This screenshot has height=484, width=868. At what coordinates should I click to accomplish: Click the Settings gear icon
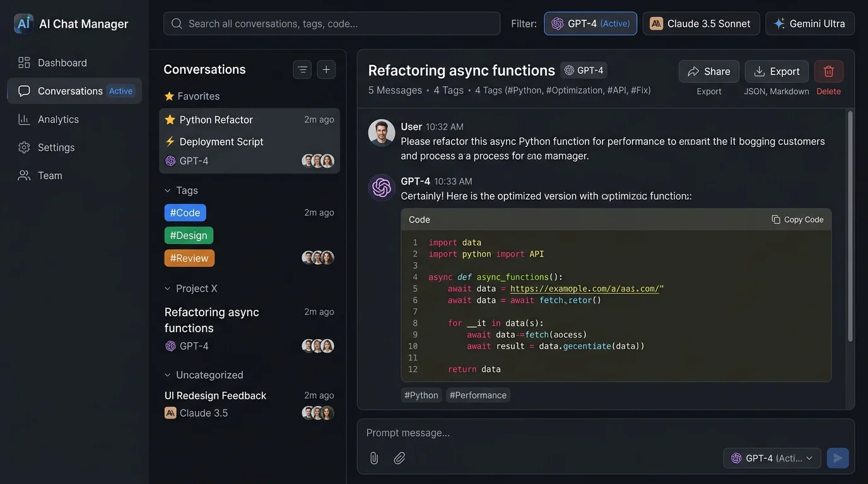pos(24,147)
